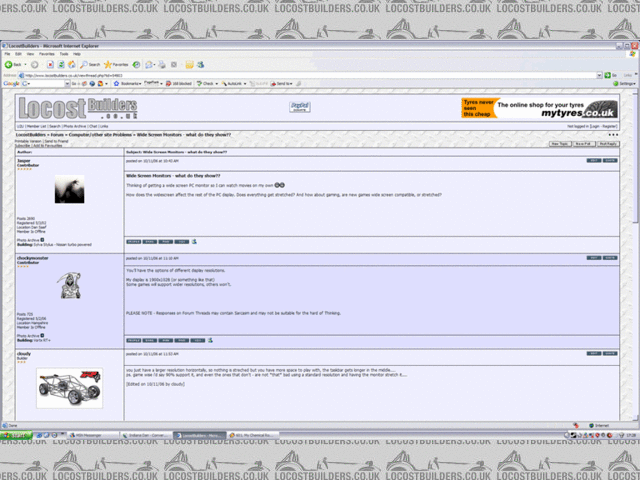The image size is (640, 480).
Task: Click the Forum breadcrumb link
Action: [57, 135]
